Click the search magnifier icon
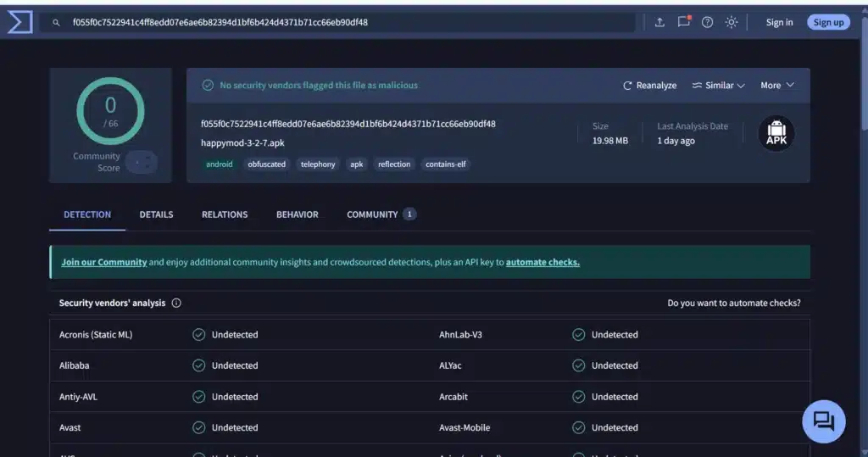868x457 pixels. (56, 23)
